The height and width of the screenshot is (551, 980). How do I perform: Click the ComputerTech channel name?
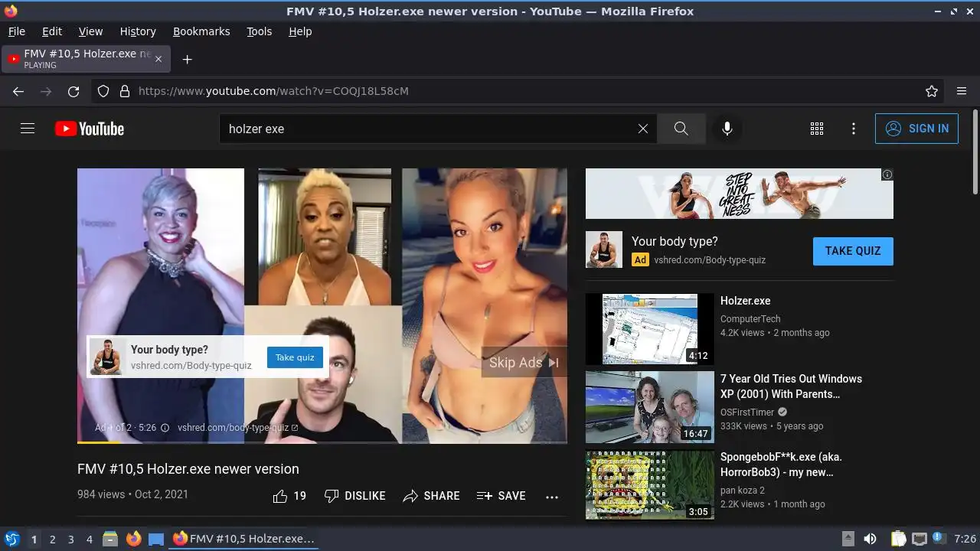click(750, 319)
